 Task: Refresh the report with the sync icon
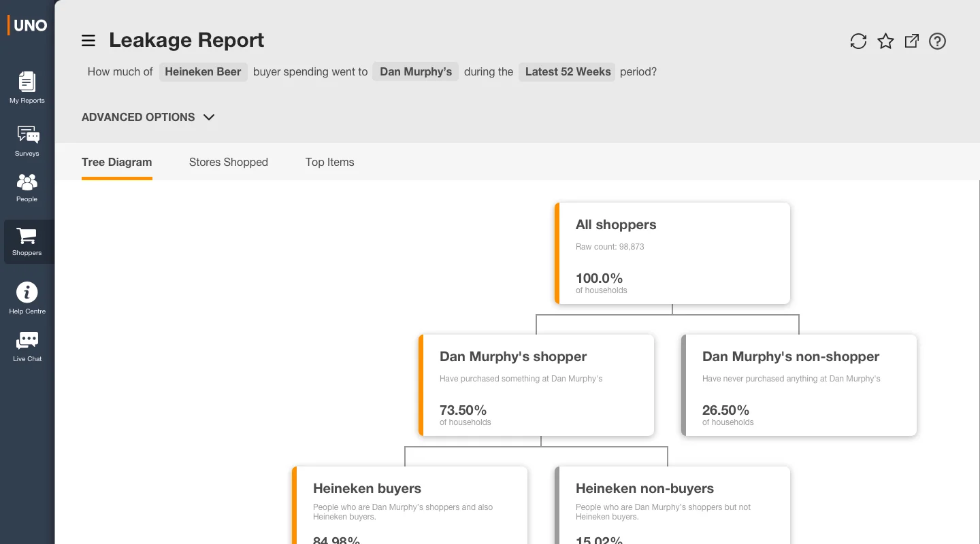859,41
